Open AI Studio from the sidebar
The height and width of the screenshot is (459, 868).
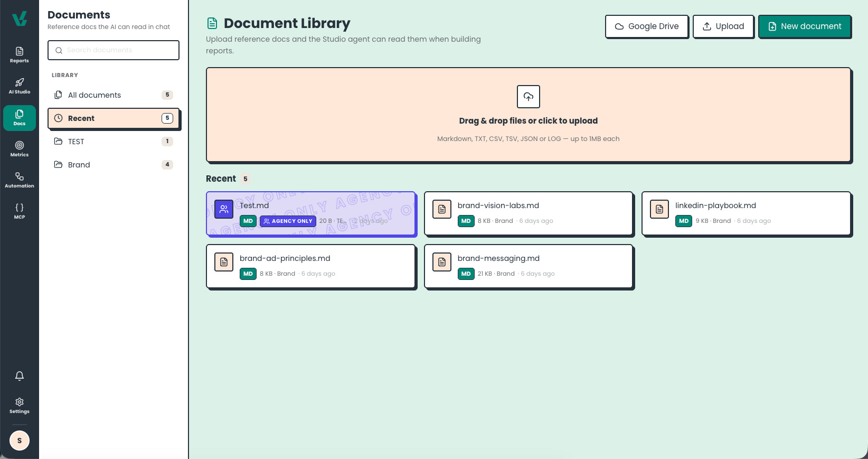20,86
